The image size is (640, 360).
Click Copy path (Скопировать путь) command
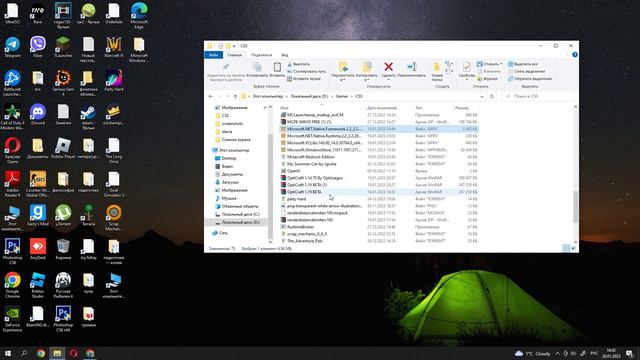(306, 71)
